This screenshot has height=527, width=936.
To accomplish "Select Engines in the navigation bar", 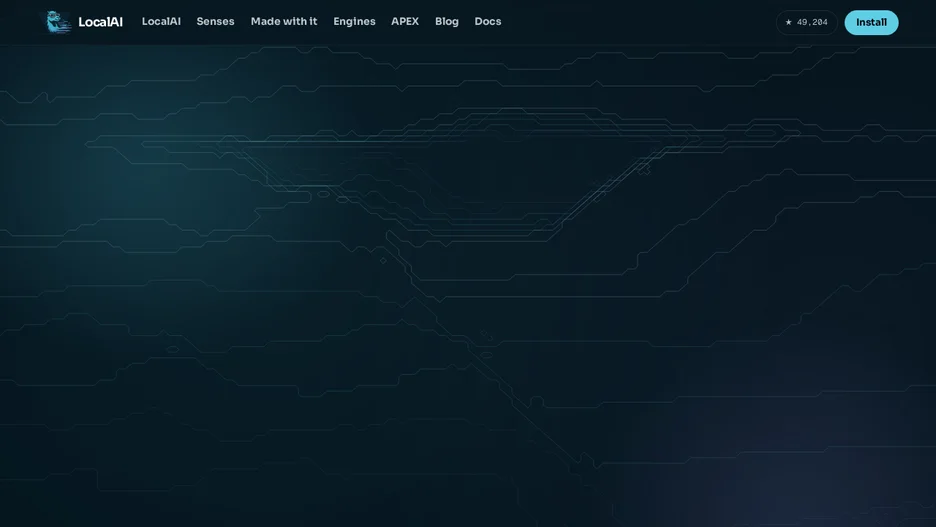I will tap(355, 21).
